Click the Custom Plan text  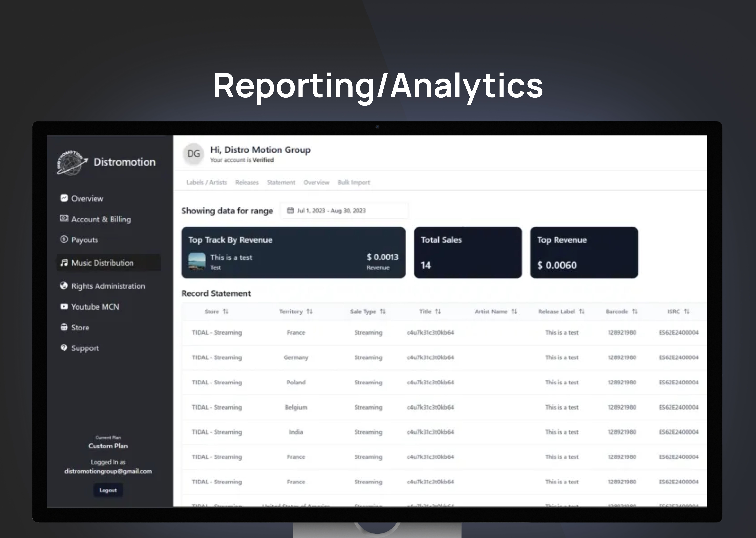tap(108, 446)
